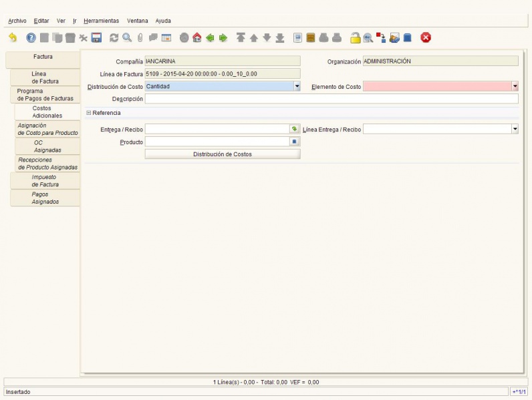Click the Organización field ADMINISTRACIÓN

(440, 61)
